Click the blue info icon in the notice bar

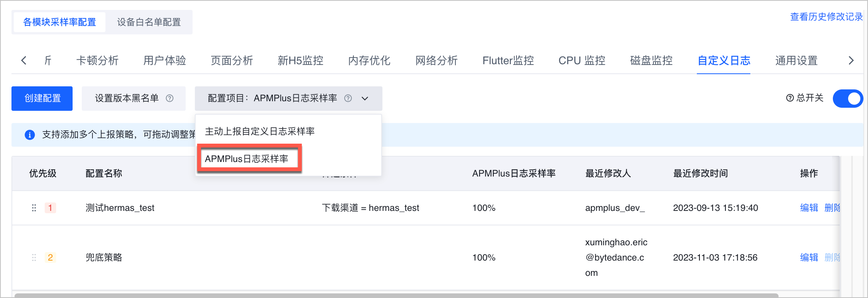(x=30, y=134)
